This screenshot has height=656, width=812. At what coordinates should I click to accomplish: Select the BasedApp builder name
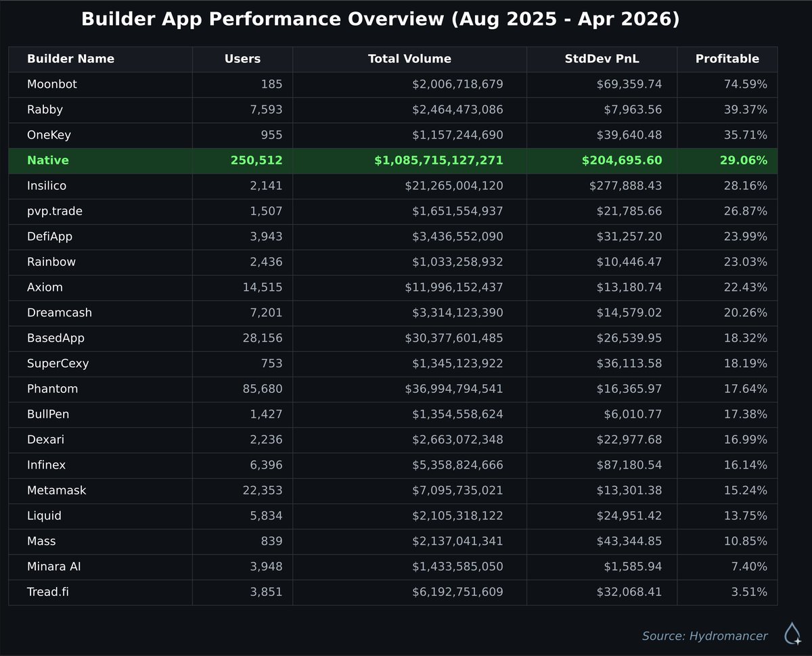(x=55, y=338)
